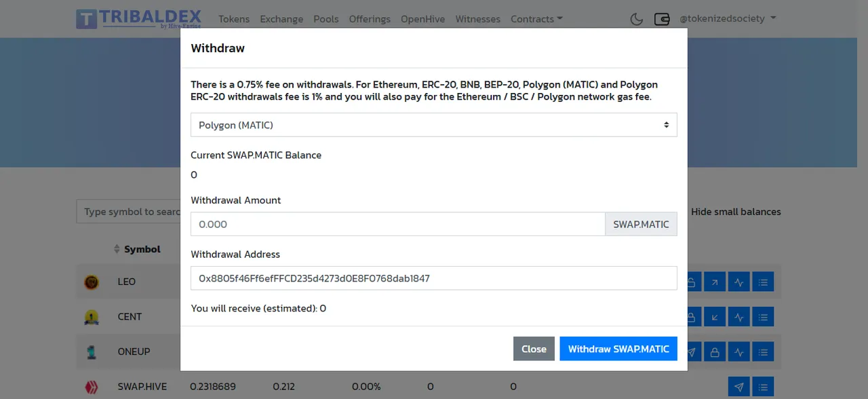Click the LEO symbol text

[127, 282]
